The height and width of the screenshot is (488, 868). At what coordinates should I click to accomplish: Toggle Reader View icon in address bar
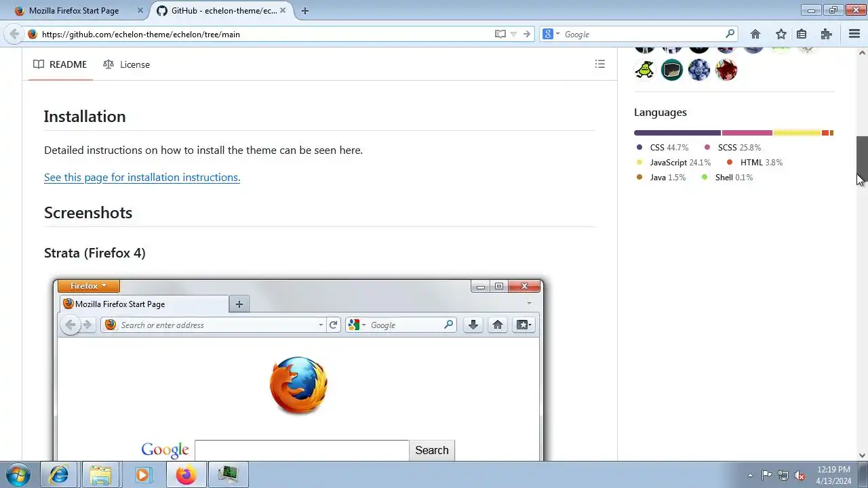[x=500, y=34]
